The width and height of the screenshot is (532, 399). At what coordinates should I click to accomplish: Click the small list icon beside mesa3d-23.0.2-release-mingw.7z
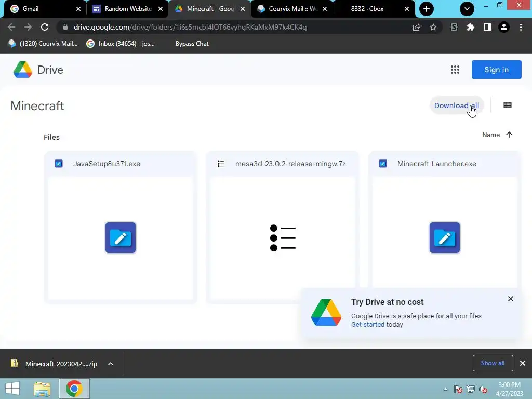221,164
